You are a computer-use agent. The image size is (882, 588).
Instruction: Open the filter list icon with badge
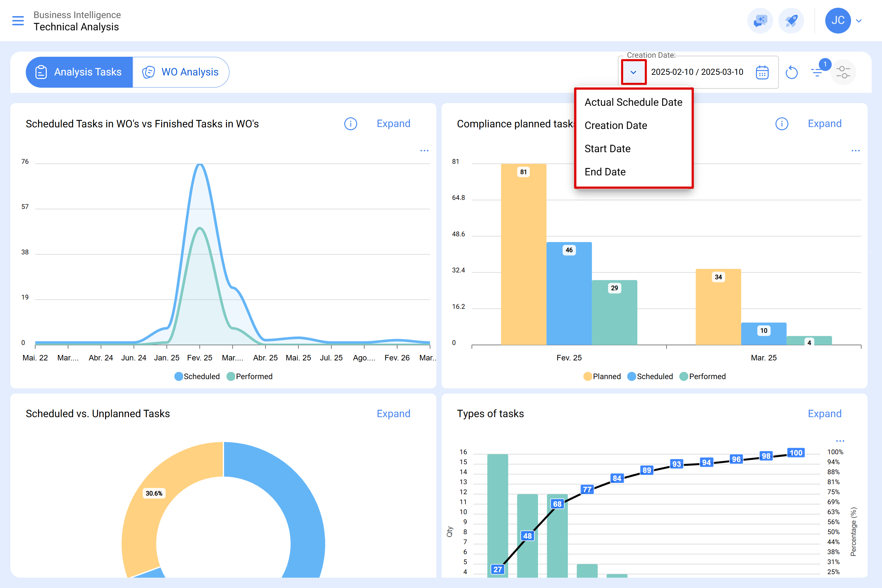(817, 72)
